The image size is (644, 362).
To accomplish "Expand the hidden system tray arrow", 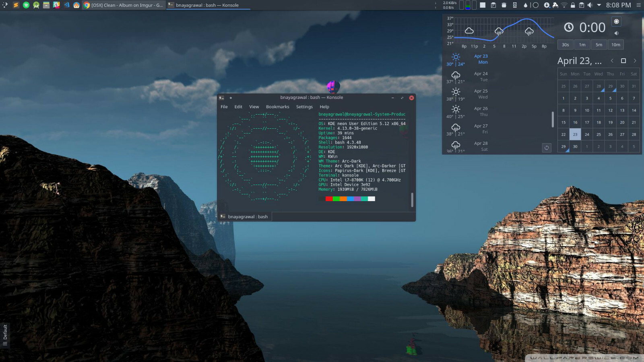I will pos(599,5).
